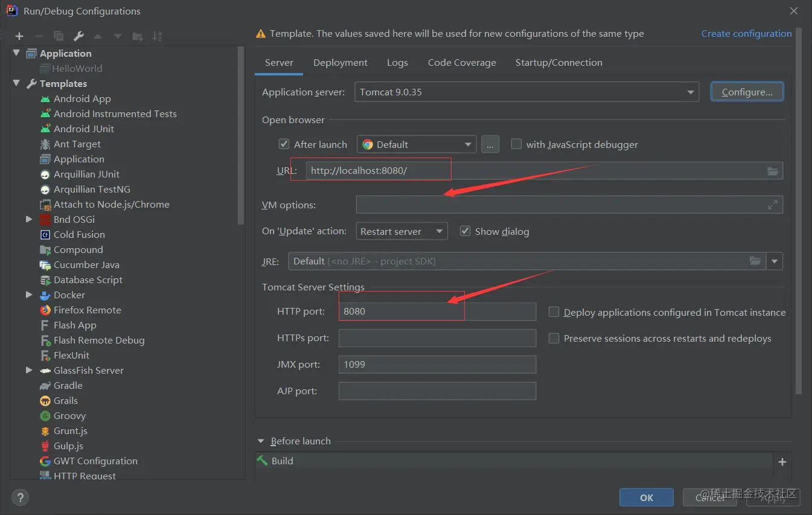Click the help question mark icon
Screen dimensions: 812x515
point(19,497)
